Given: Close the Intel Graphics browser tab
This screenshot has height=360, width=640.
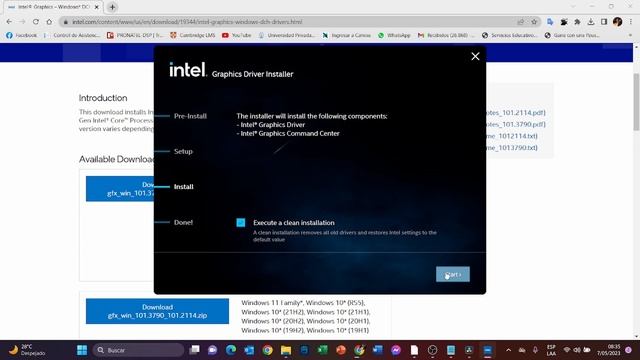Looking at the screenshot, I should click(x=97, y=7).
